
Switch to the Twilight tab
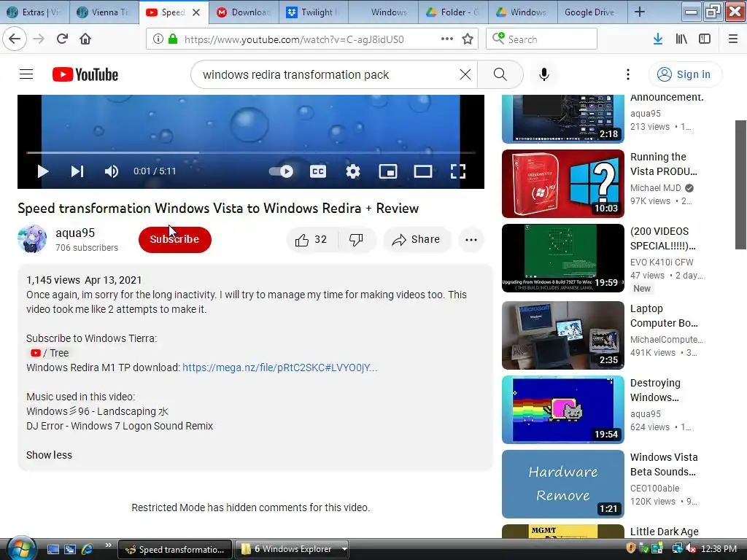click(313, 12)
